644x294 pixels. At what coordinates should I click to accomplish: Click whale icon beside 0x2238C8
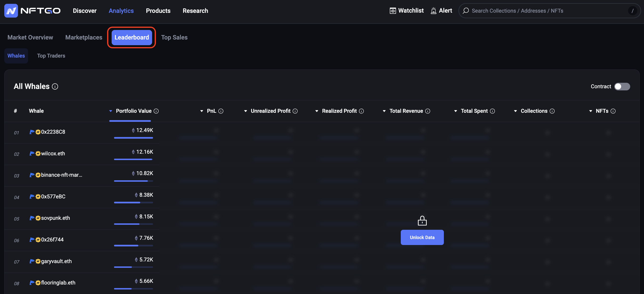pos(32,132)
